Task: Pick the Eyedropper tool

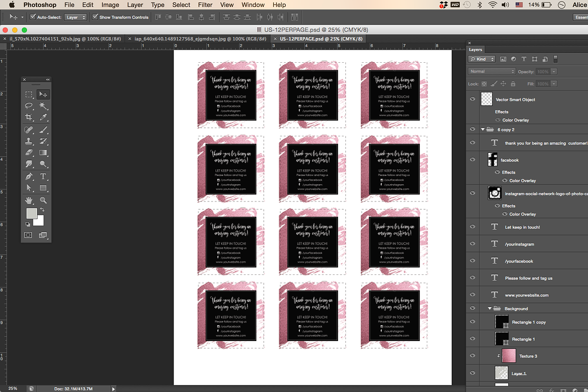Action: coord(43,118)
